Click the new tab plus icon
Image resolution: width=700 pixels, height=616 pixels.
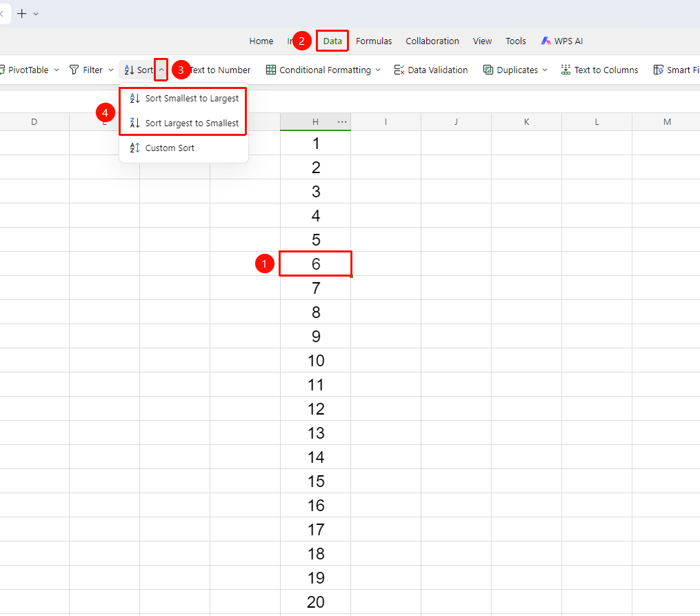click(21, 14)
